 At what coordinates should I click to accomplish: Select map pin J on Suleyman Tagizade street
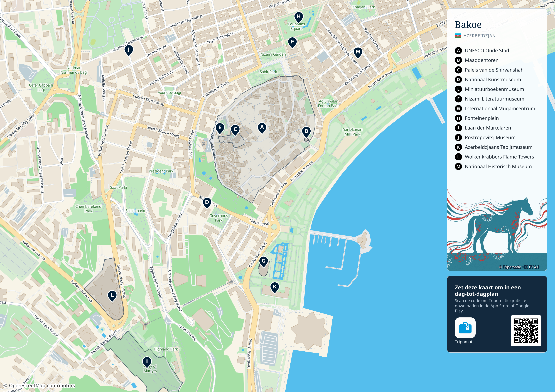(129, 51)
